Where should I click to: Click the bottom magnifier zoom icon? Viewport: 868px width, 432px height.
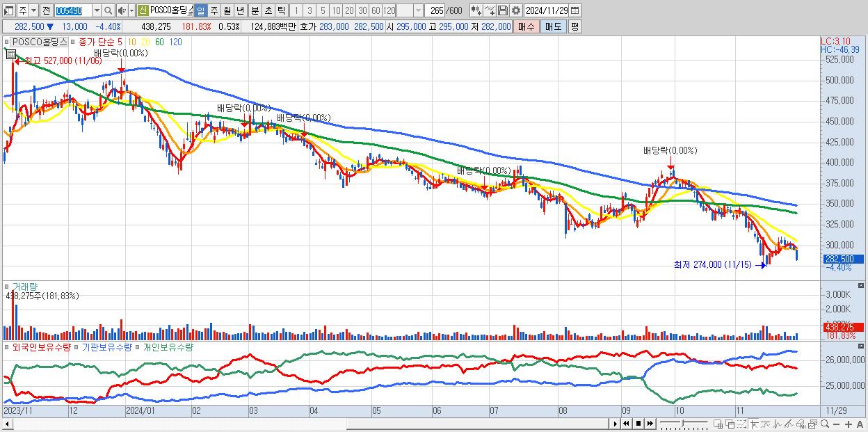pos(825,424)
